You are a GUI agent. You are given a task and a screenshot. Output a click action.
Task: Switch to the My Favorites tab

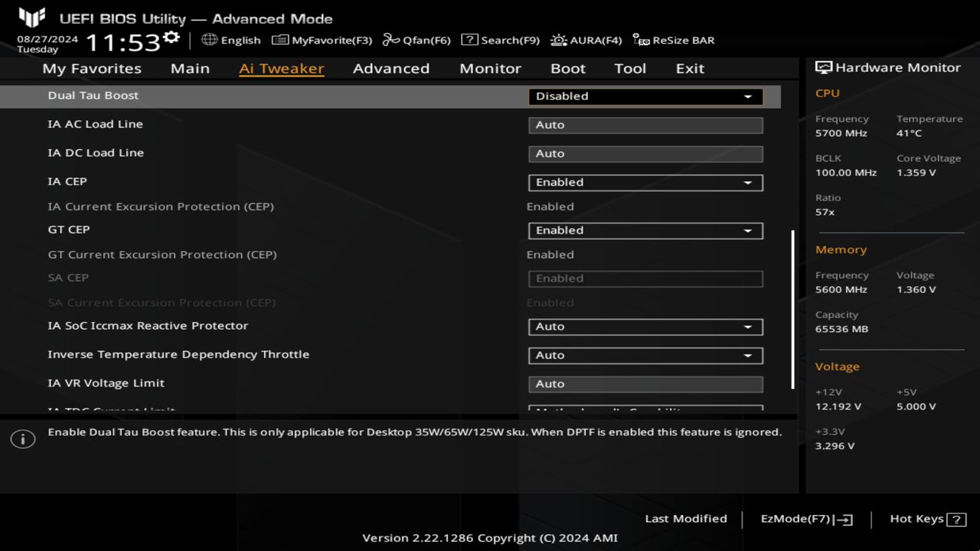pos(92,68)
